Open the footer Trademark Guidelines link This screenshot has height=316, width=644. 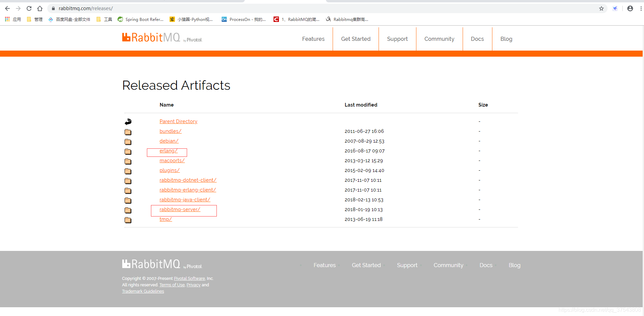[x=143, y=291]
